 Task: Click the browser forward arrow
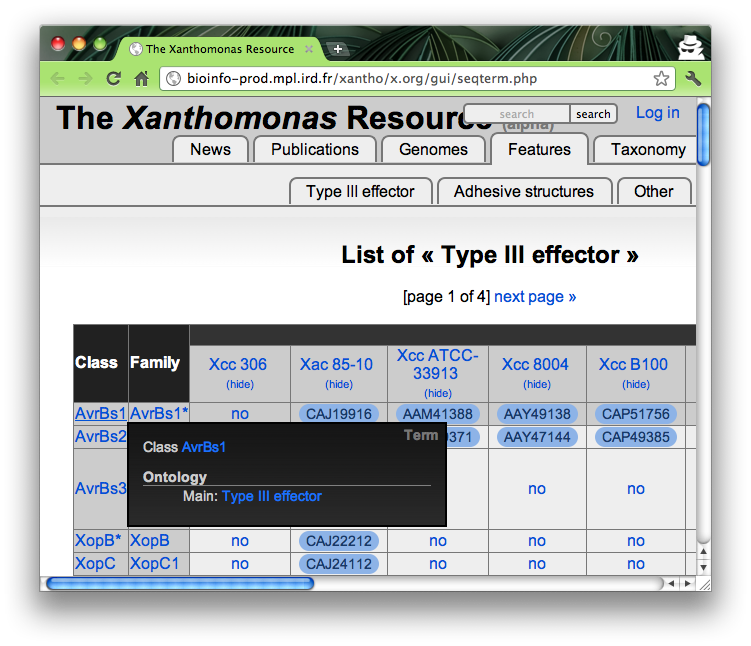point(85,78)
